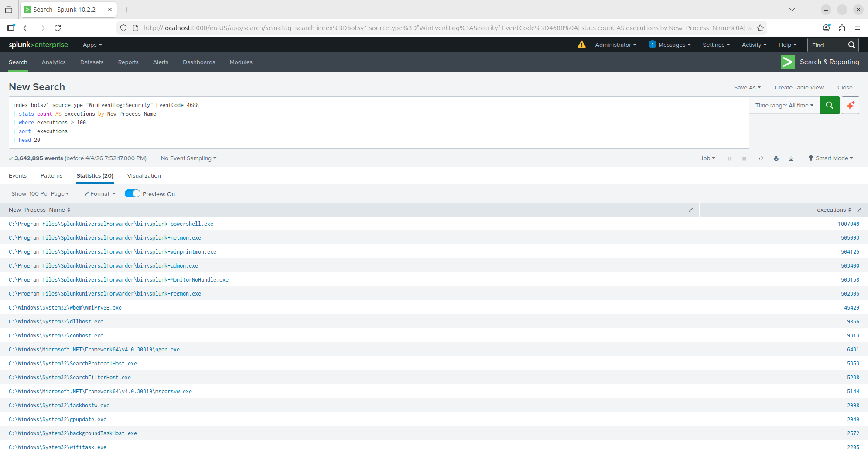The image size is (868, 454).
Task: Open the Save As dropdown
Action: (x=747, y=88)
